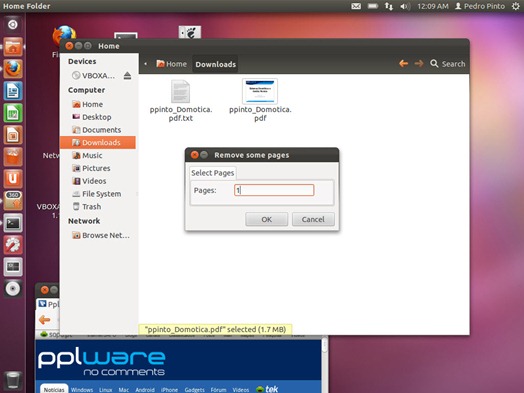Click Gadgets tab on ppware site
This screenshot has width=524, height=393.
pyautogui.click(x=194, y=390)
